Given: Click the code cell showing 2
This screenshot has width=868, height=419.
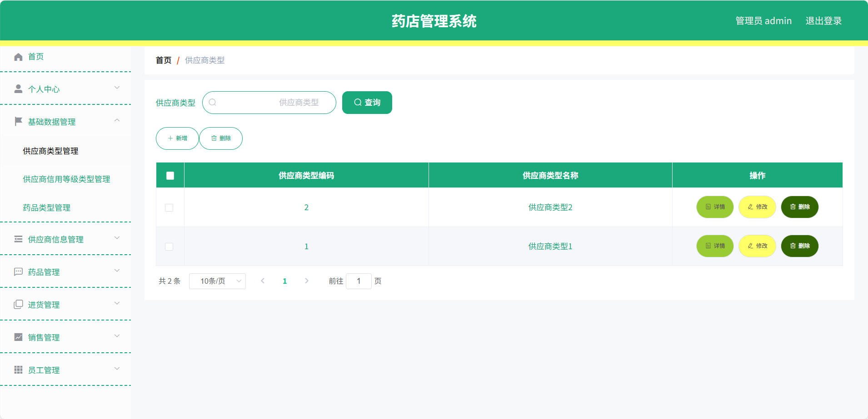Looking at the screenshot, I should click(x=306, y=207).
